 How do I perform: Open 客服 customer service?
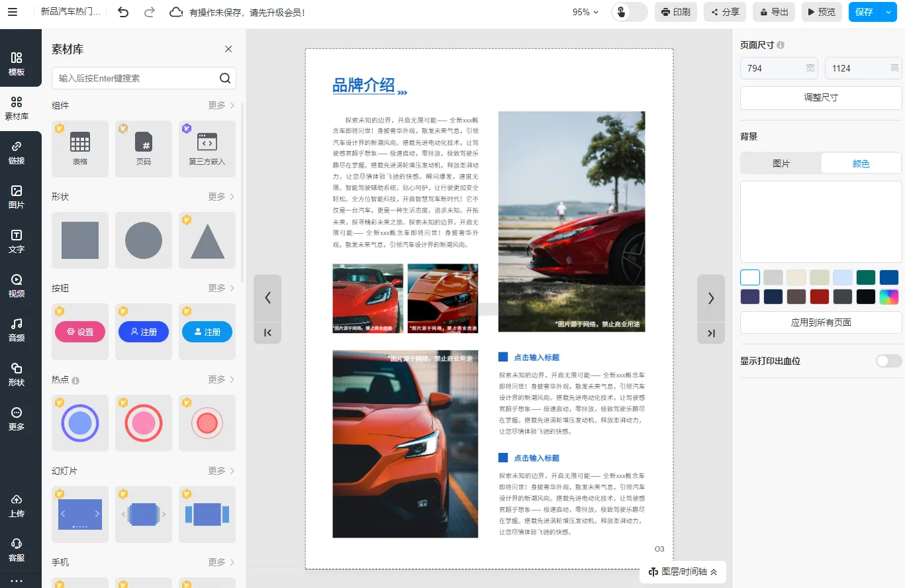(17, 550)
